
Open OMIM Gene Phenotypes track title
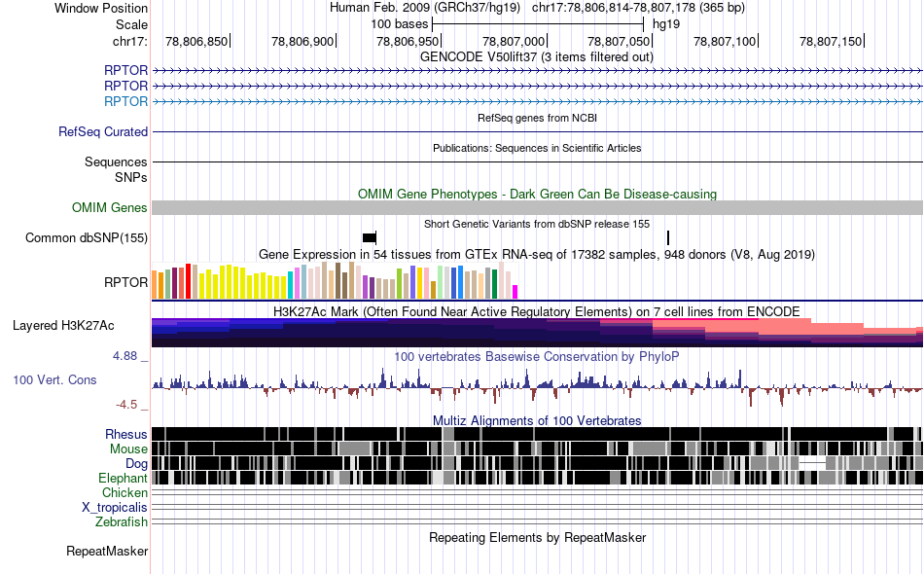(537, 194)
